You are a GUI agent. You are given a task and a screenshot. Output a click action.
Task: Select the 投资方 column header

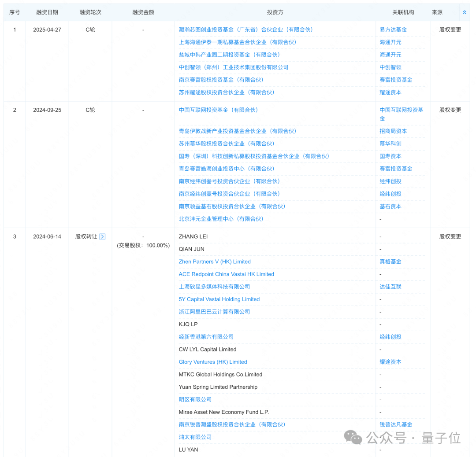(275, 12)
